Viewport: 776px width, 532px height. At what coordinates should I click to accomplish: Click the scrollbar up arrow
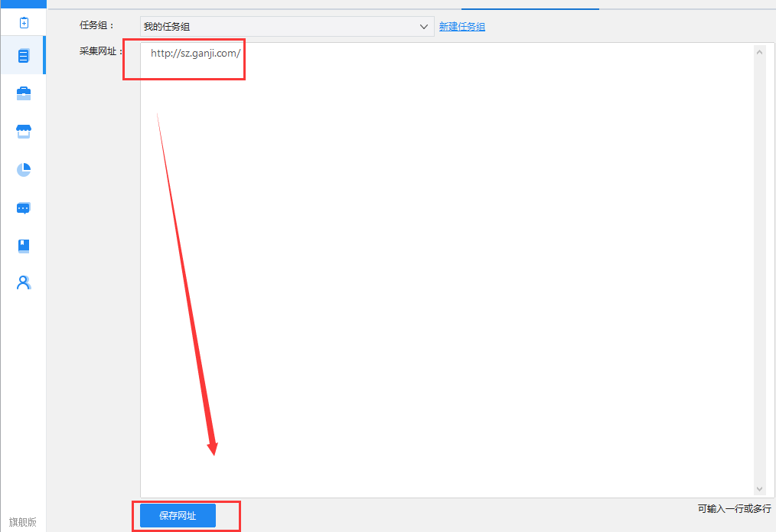760,51
